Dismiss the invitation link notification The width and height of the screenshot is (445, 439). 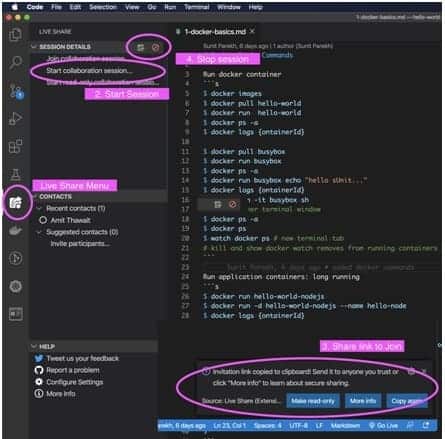point(424,371)
